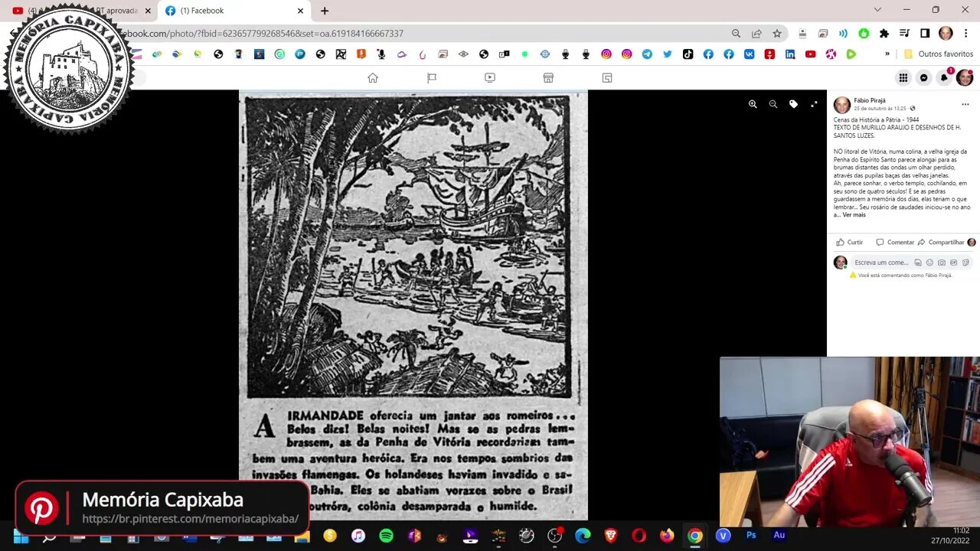The width and height of the screenshot is (980, 551).
Task: Open Chrome extensions puzzle icon
Action: point(884,34)
